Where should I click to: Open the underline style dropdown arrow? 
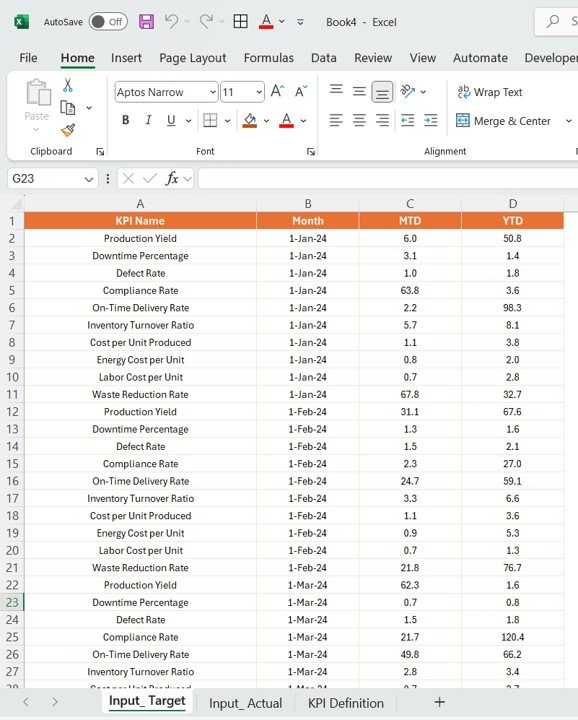pyautogui.click(x=188, y=121)
